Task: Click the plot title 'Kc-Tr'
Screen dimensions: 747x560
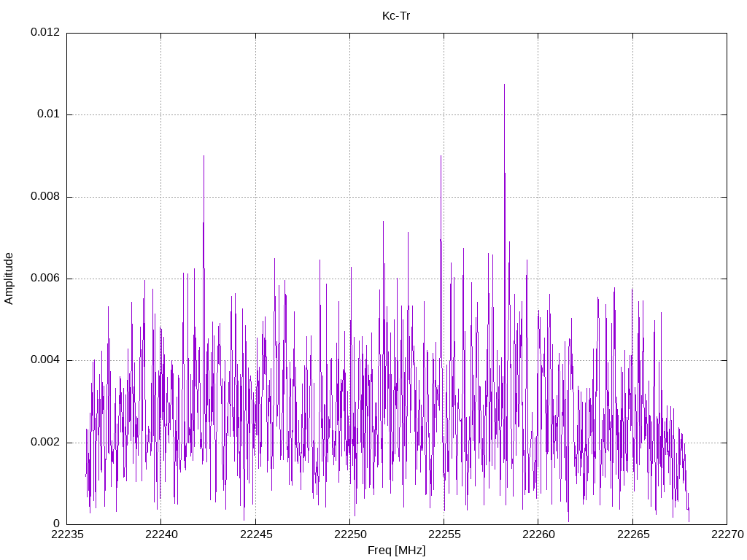Action: pos(396,16)
